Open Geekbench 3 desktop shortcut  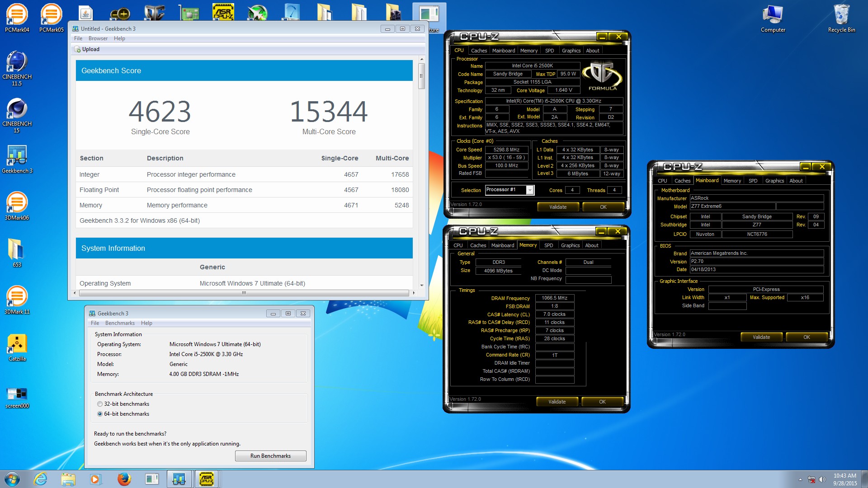pos(17,159)
